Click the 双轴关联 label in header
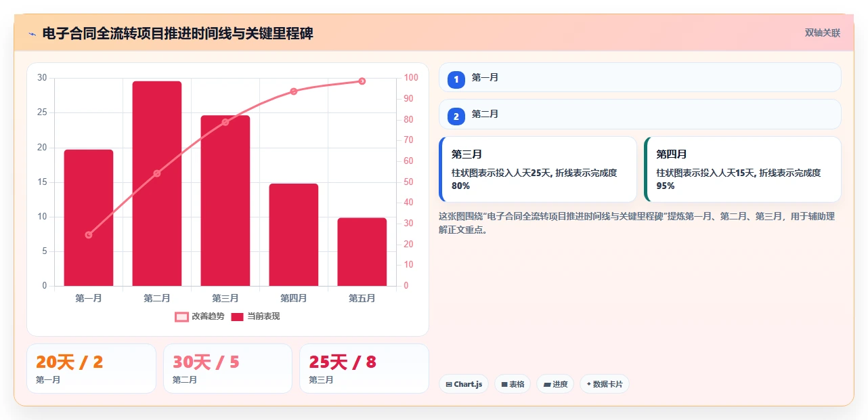The height and width of the screenshot is (420, 868). coord(823,33)
